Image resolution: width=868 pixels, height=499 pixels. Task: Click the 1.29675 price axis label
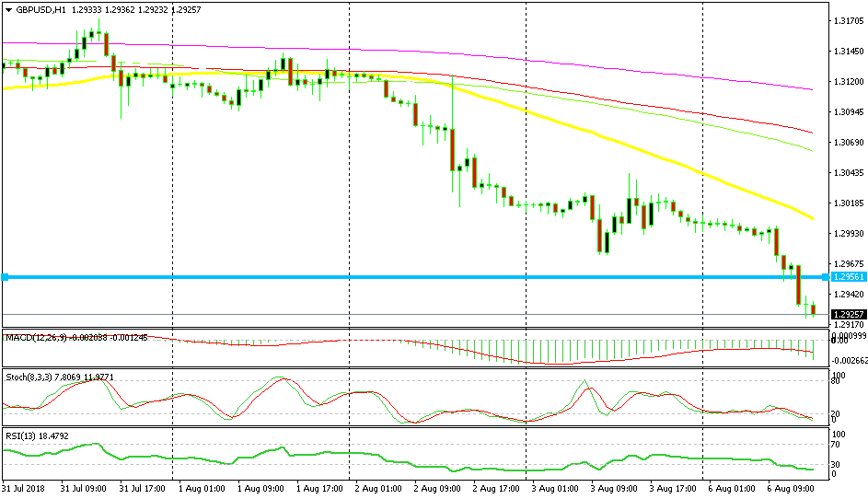pyautogui.click(x=848, y=264)
